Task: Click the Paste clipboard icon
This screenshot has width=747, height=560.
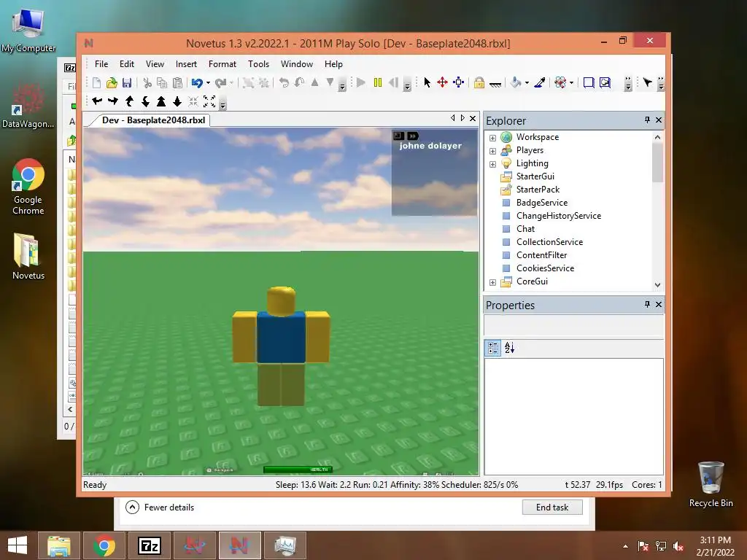Action: (x=177, y=83)
